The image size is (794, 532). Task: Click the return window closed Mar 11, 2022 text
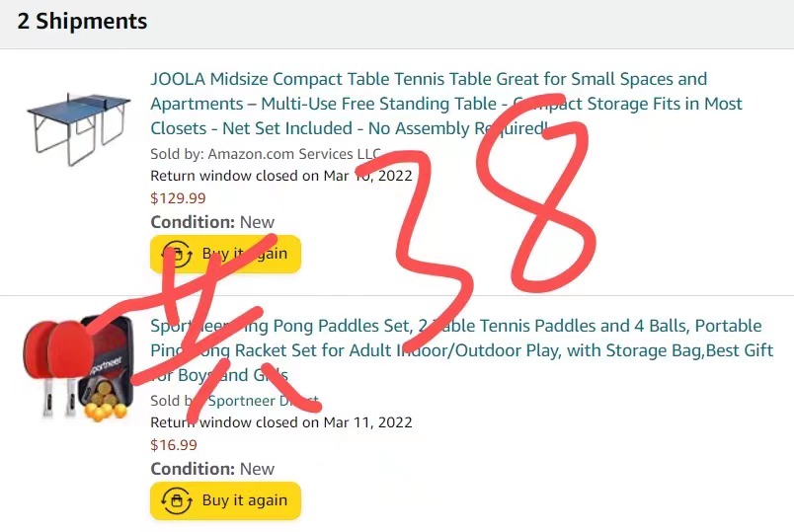(280, 422)
